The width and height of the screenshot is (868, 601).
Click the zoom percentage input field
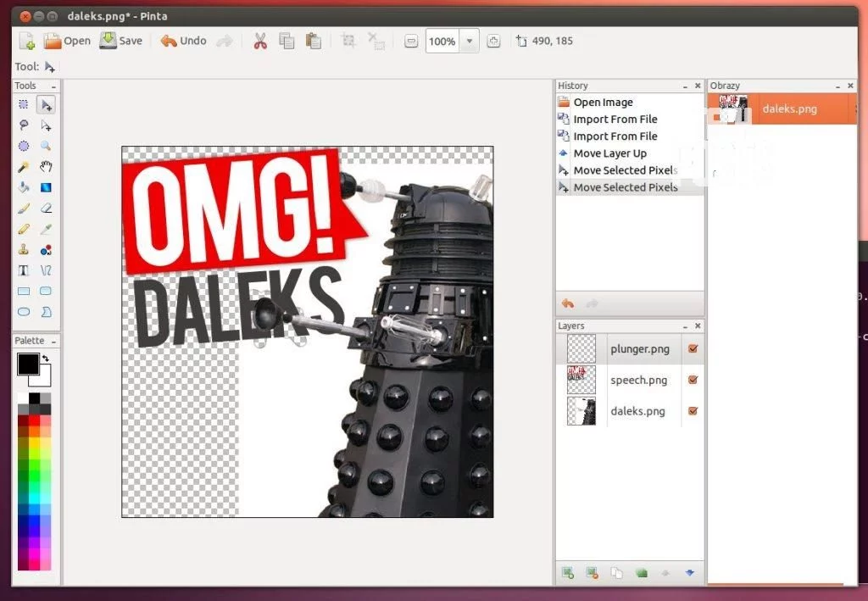pyautogui.click(x=442, y=41)
